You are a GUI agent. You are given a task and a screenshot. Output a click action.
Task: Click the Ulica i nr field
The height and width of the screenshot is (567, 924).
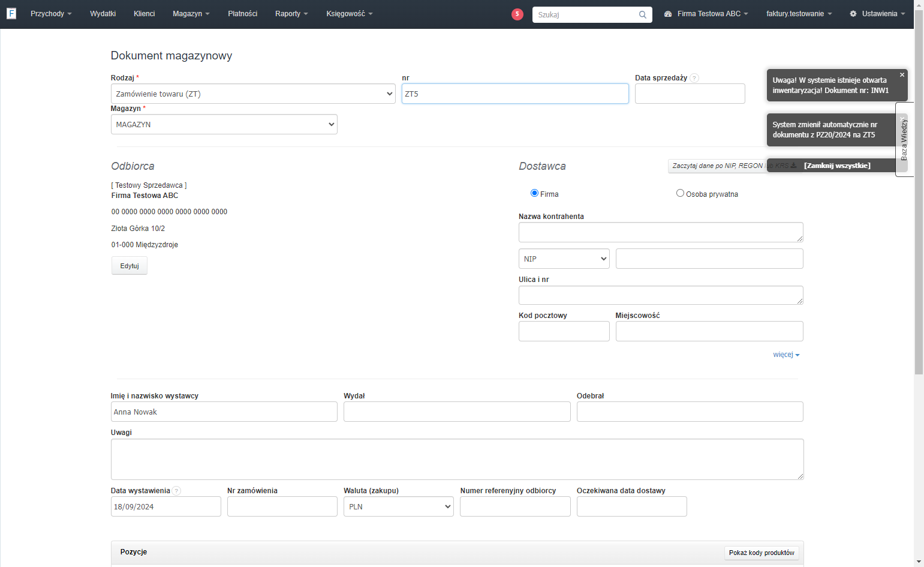(x=661, y=295)
